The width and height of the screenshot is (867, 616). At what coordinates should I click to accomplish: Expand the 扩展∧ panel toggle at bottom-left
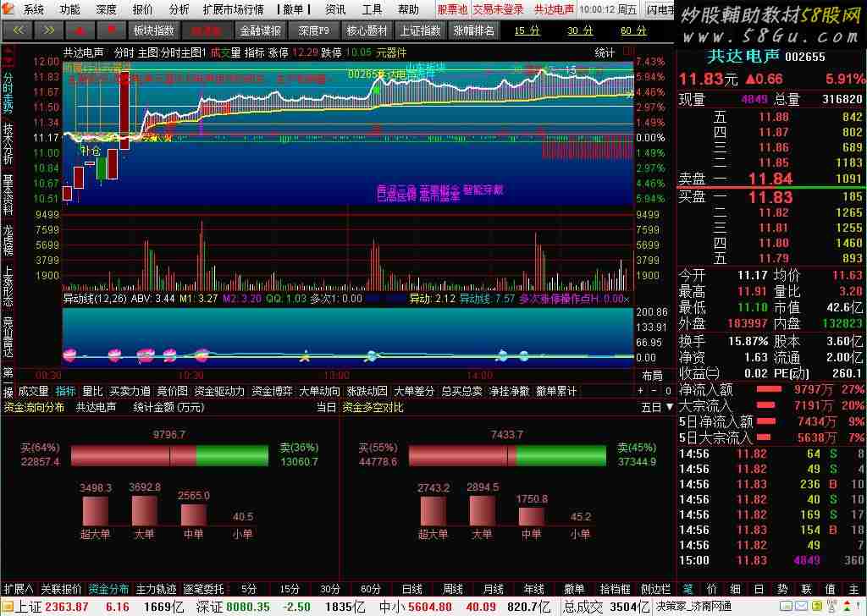19,589
